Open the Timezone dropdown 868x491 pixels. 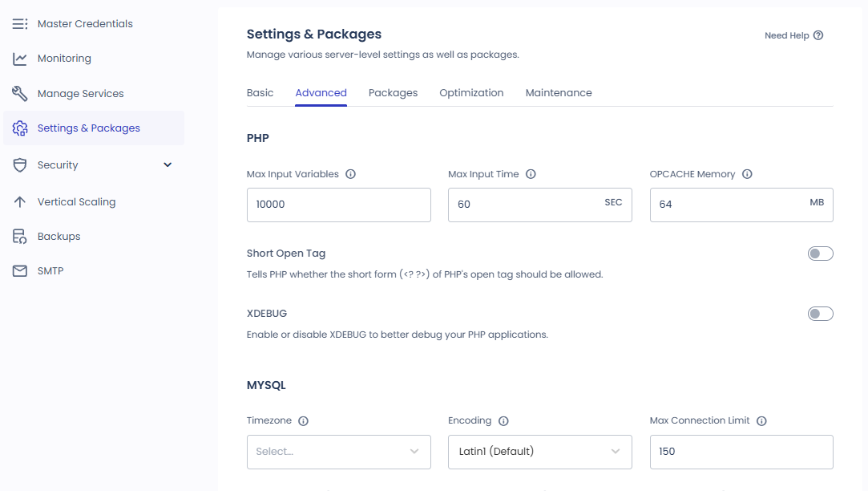tap(339, 452)
